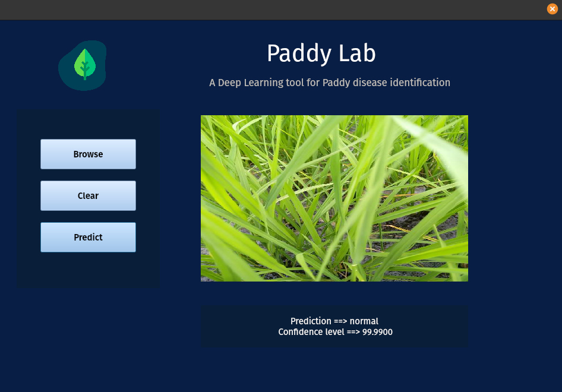Click the empty sidebar area below Predict
Image resolution: width=562 pixels, height=392 pixels.
pyautogui.click(x=88, y=270)
